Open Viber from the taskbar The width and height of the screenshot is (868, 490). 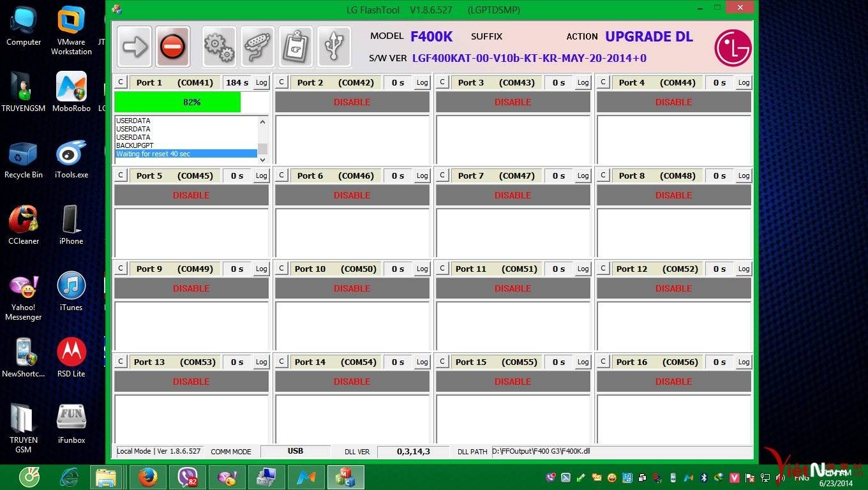pos(188,477)
